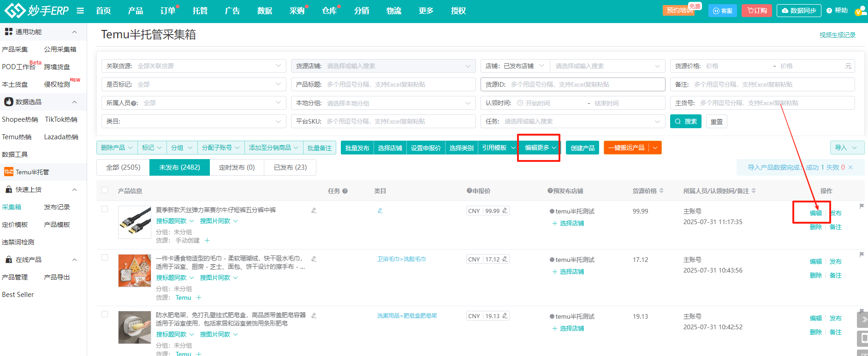Switch to 已发布 (23) tab

click(290, 167)
